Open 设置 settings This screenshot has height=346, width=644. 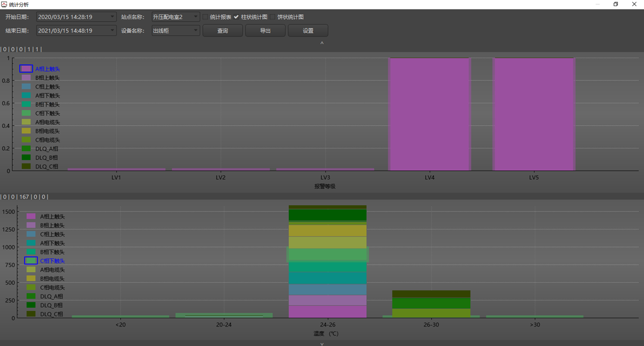[x=308, y=30]
